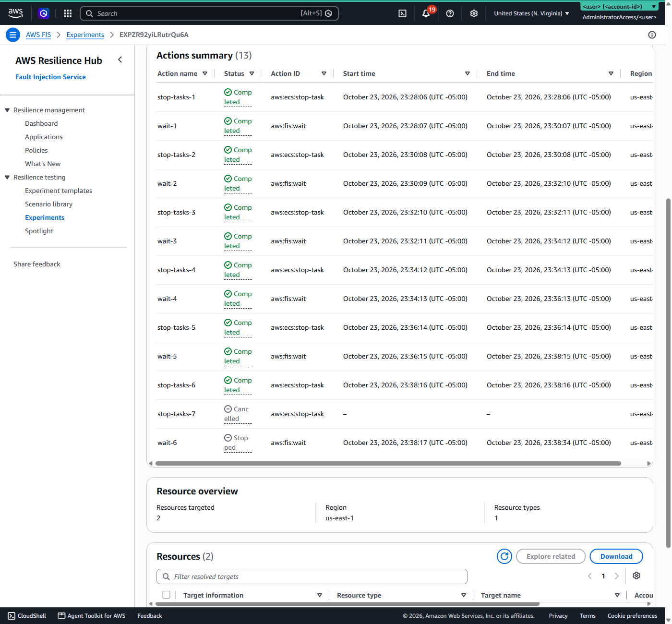672x624 pixels.
Task: Click the page vertical scrollbar
Action: 668,372
